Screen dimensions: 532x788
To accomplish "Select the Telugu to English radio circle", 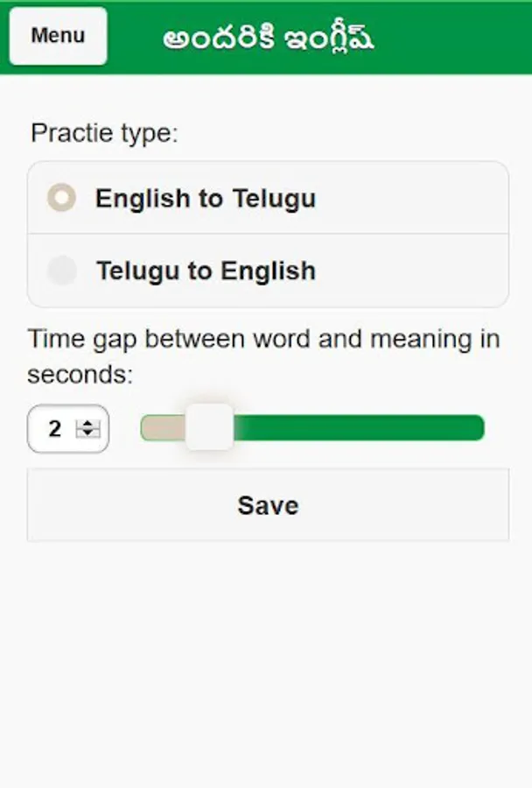I will click(x=61, y=271).
